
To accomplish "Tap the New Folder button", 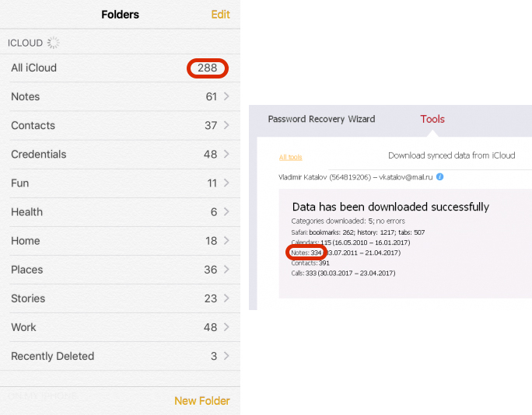I will pos(201,401).
